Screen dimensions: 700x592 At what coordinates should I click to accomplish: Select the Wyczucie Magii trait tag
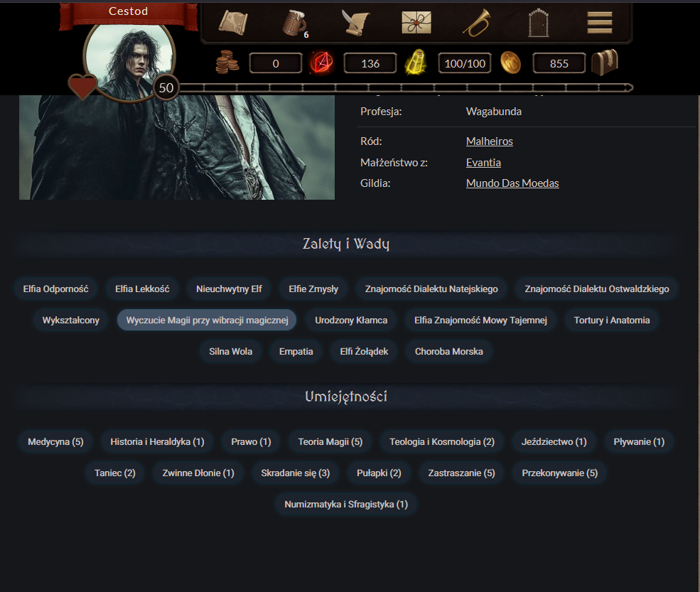tap(207, 320)
